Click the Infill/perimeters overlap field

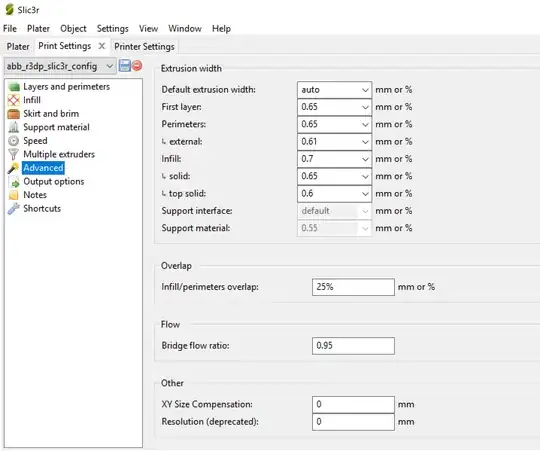[353, 287]
